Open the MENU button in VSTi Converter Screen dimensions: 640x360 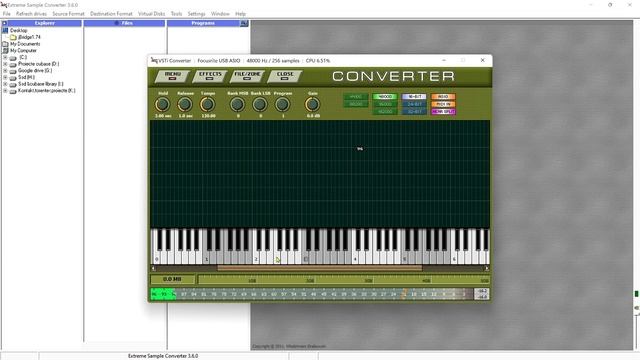coord(172,76)
